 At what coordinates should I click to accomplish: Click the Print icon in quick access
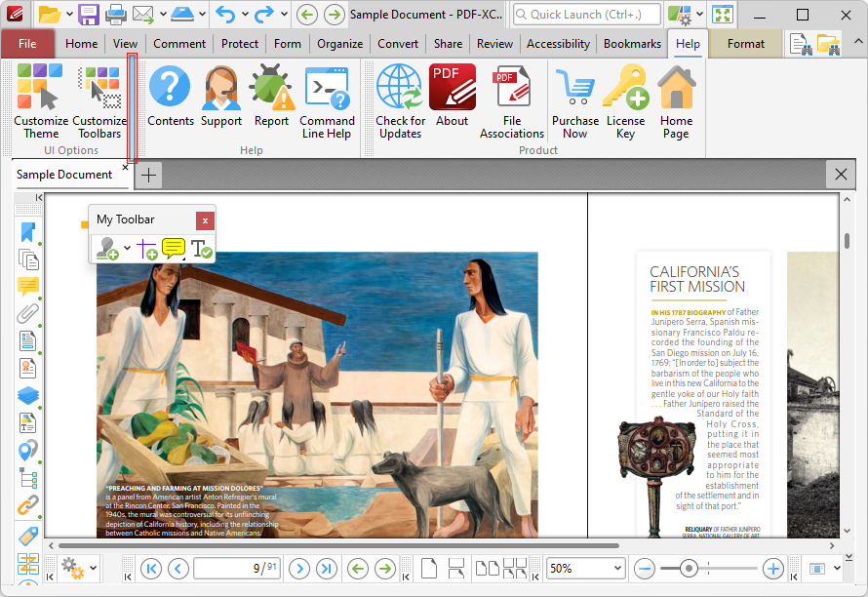click(116, 15)
